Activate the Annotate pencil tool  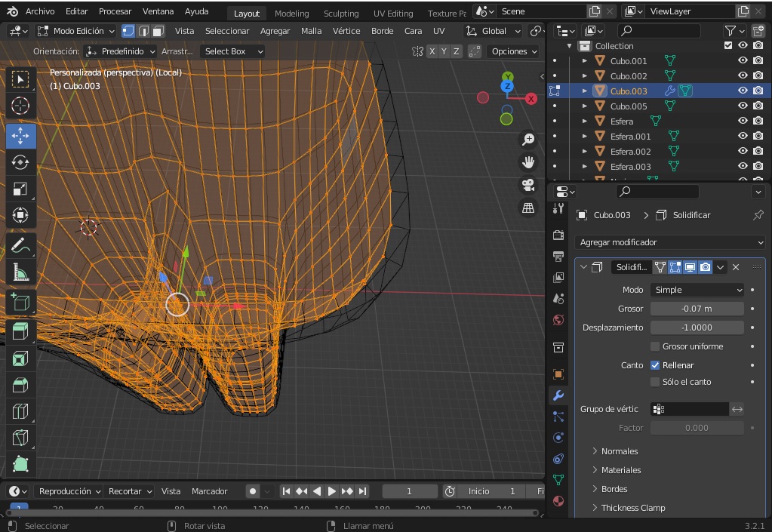coord(20,245)
